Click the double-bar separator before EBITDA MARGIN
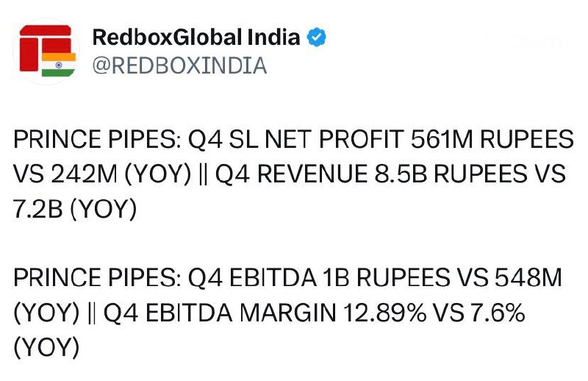Screen dimensions: 588x381 point(91,313)
